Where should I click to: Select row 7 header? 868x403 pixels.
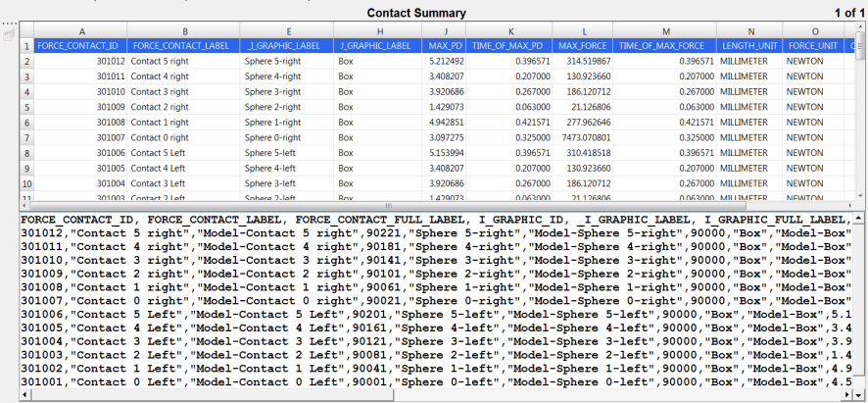pyautogui.click(x=26, y=138)
